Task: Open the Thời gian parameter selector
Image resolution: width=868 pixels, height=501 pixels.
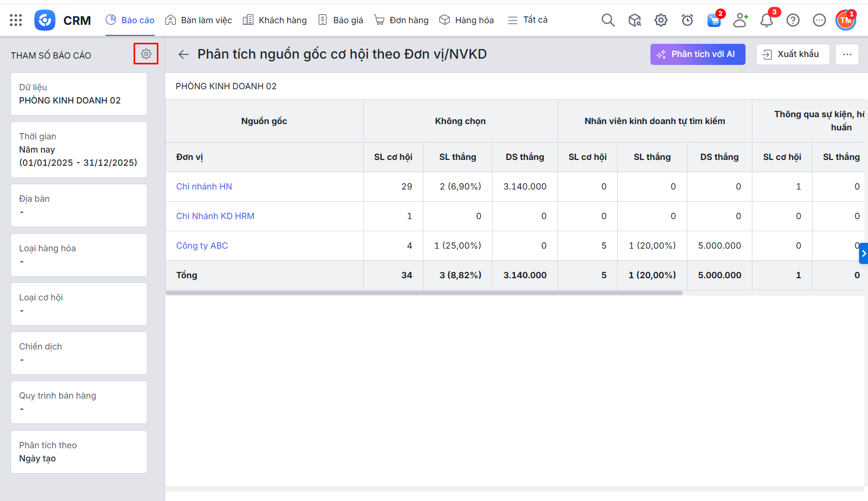Action: [79, 149]
